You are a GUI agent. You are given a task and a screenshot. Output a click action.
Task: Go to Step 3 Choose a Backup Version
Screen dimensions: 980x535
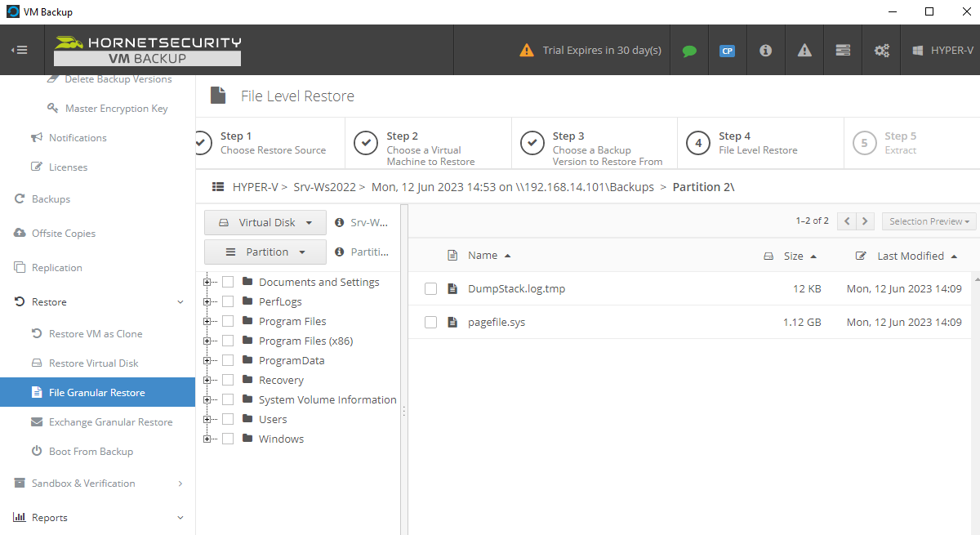tap(595, 144)
